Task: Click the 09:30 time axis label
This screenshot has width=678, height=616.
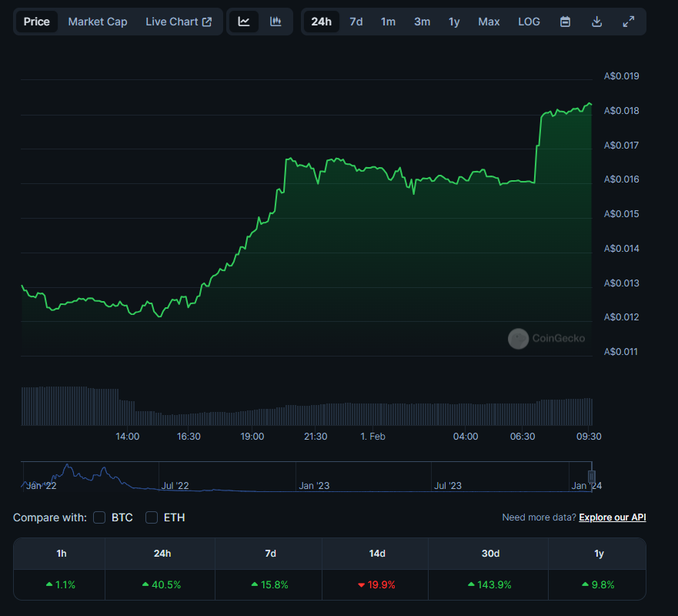Action: 589,437
